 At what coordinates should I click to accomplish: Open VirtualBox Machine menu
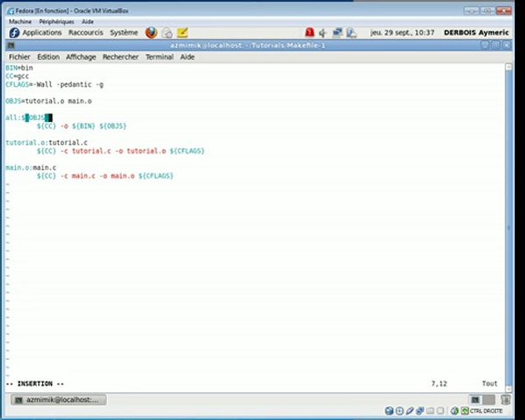pos(20,22)
